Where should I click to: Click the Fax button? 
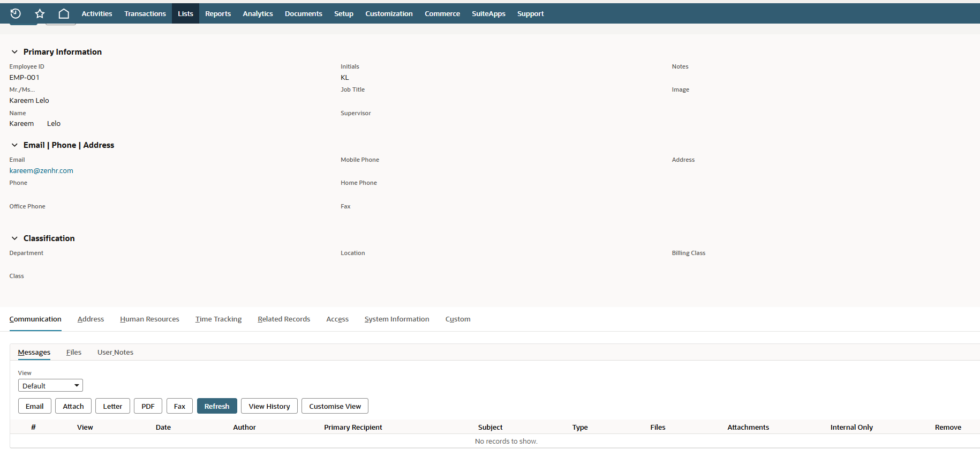pyautogui.click(x=179, y=406)
